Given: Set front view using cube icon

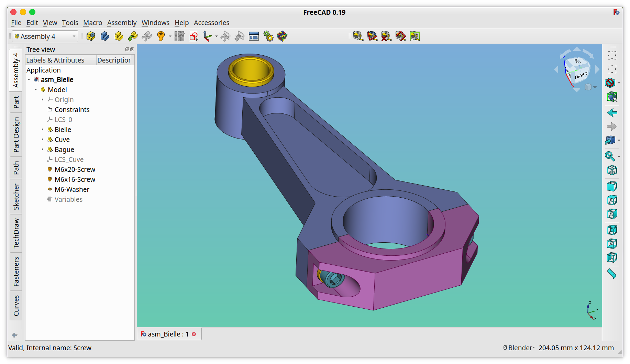Looking at the screenshot, I should (x=612, y=186).
